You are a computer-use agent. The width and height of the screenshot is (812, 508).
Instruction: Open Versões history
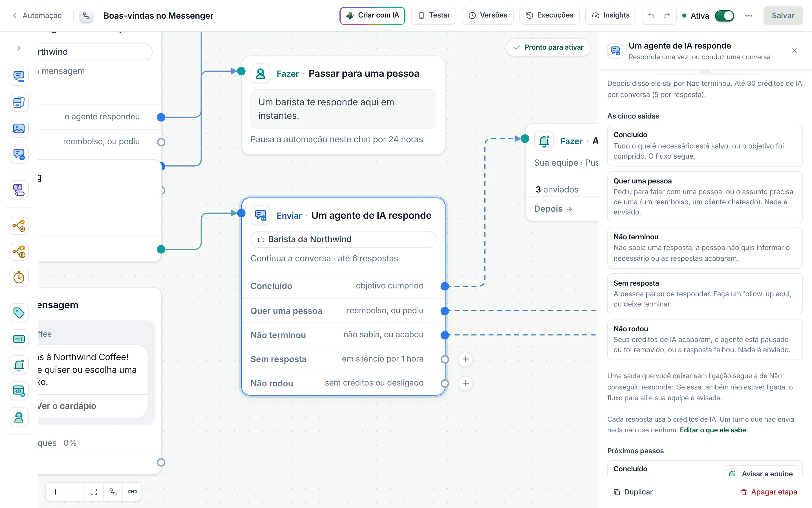click(x=487, y=16)
